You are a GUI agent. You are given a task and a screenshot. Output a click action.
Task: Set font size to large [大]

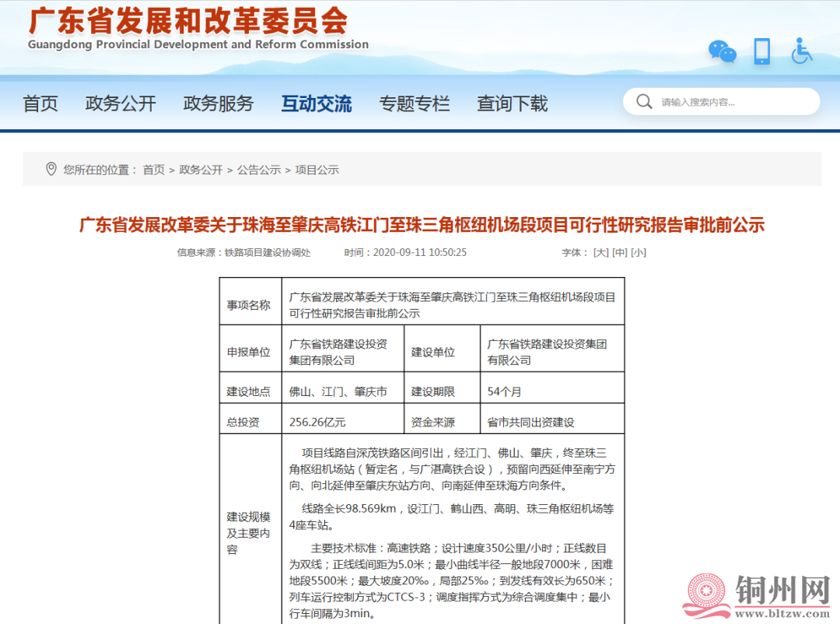coord(600,252)
